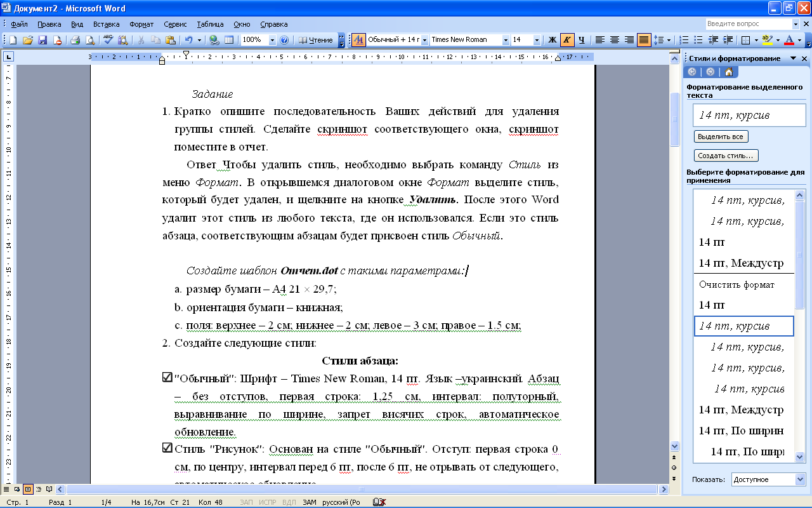The width and height of the screenshot is (812, 508).
Task: Toggle the bulleted list
Action: click(x=698, y=40)
